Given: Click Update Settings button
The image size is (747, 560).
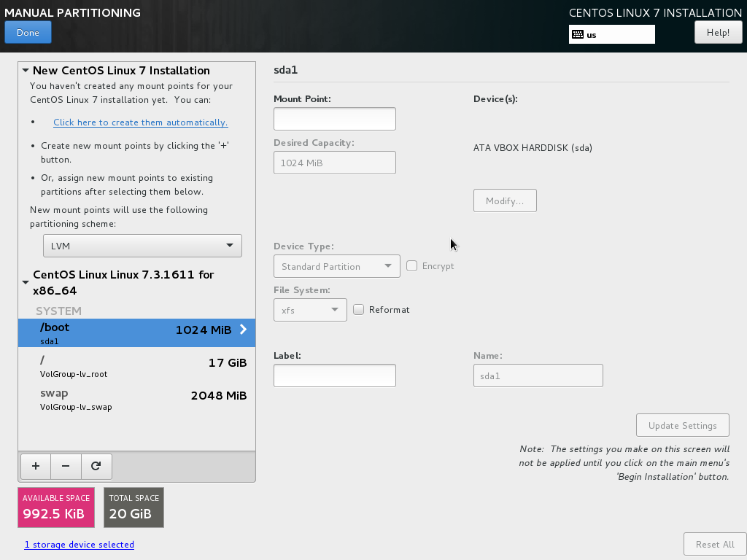Looking at the screenshot, I should [x=682, y=425].
